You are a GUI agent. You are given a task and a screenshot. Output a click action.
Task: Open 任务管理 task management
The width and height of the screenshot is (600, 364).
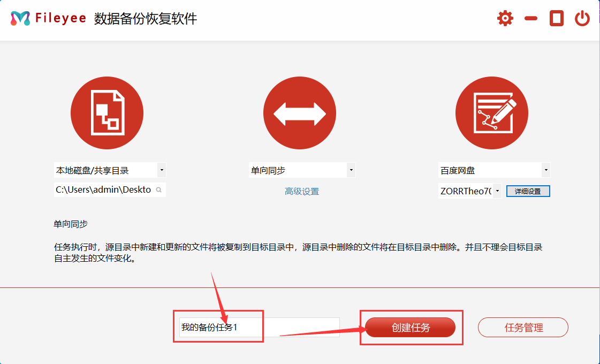[523, 328]
